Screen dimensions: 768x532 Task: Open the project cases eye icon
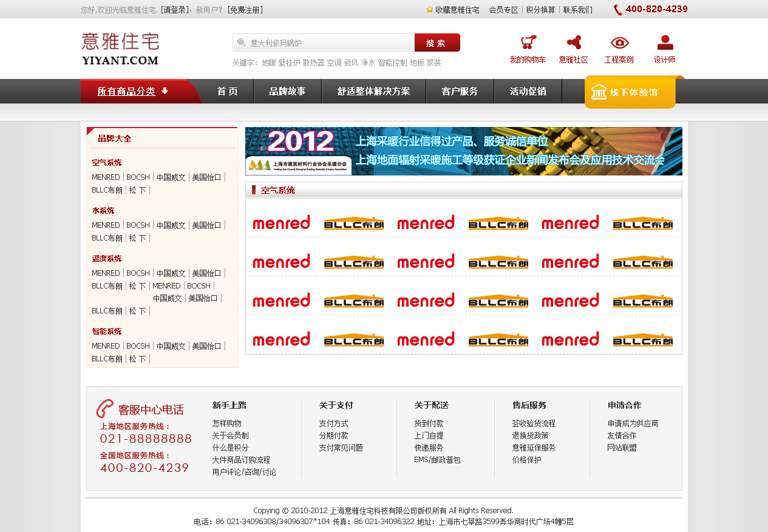click(x=619, y=43)
